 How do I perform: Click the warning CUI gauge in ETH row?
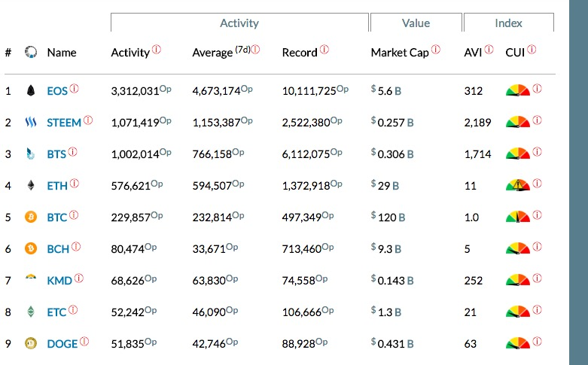tap(518, 185)
